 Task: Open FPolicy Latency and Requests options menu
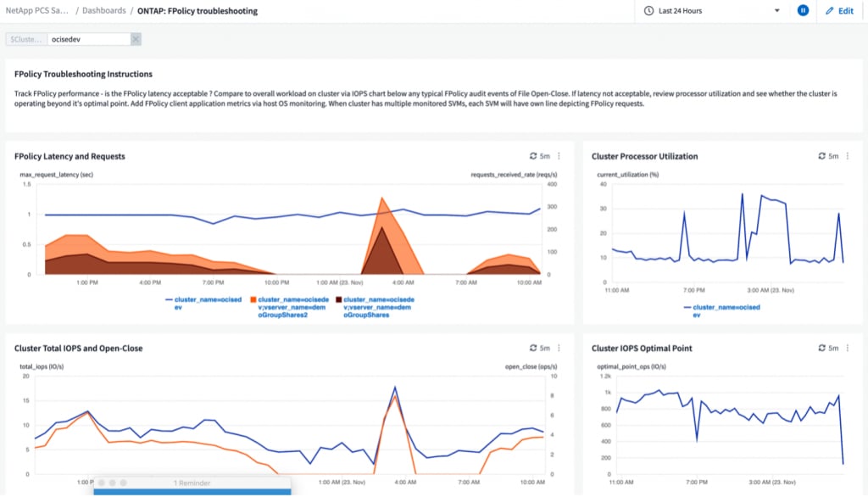pos(559,156)
